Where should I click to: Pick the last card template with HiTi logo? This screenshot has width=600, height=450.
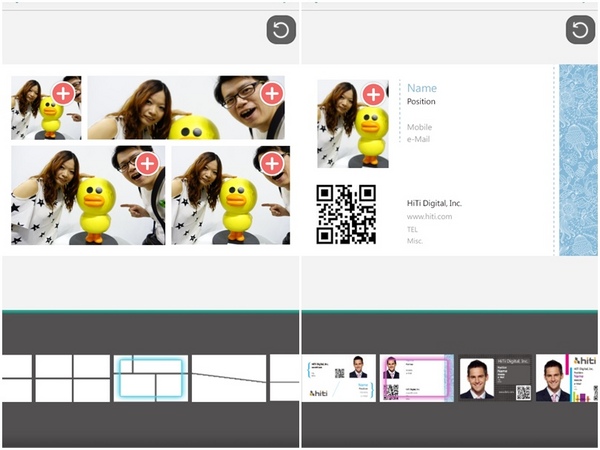click(x=567, y=379)
